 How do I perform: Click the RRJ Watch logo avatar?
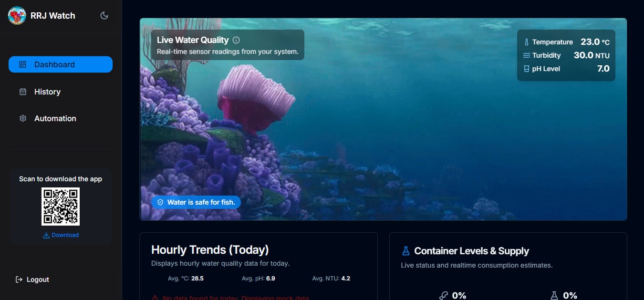(x=17, y=16)
